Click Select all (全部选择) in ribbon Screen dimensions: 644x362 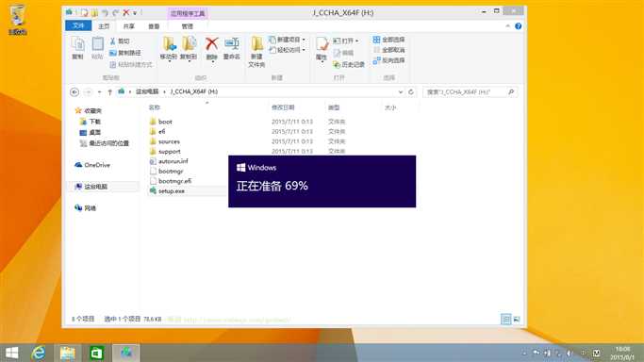coord(389,40)
